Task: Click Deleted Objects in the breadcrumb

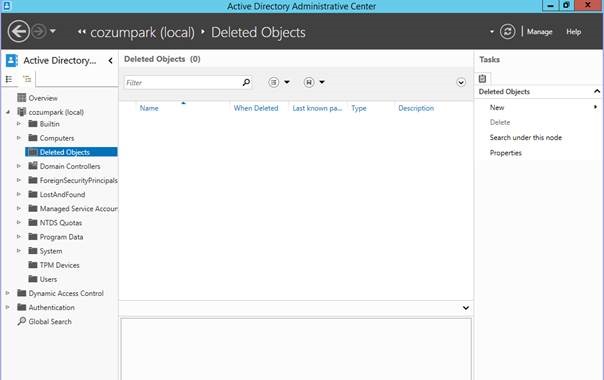Action: pyautogui.click(x=258, y=32)
